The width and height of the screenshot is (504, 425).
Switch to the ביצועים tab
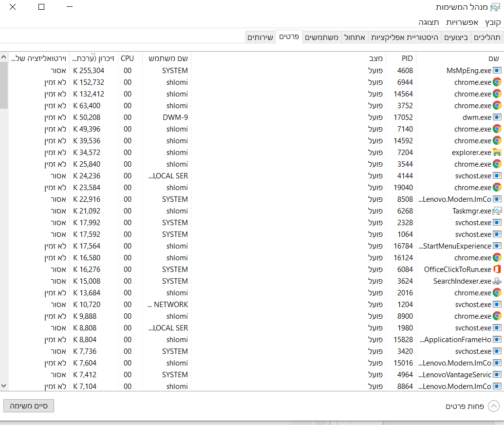[x=456, y=38]
